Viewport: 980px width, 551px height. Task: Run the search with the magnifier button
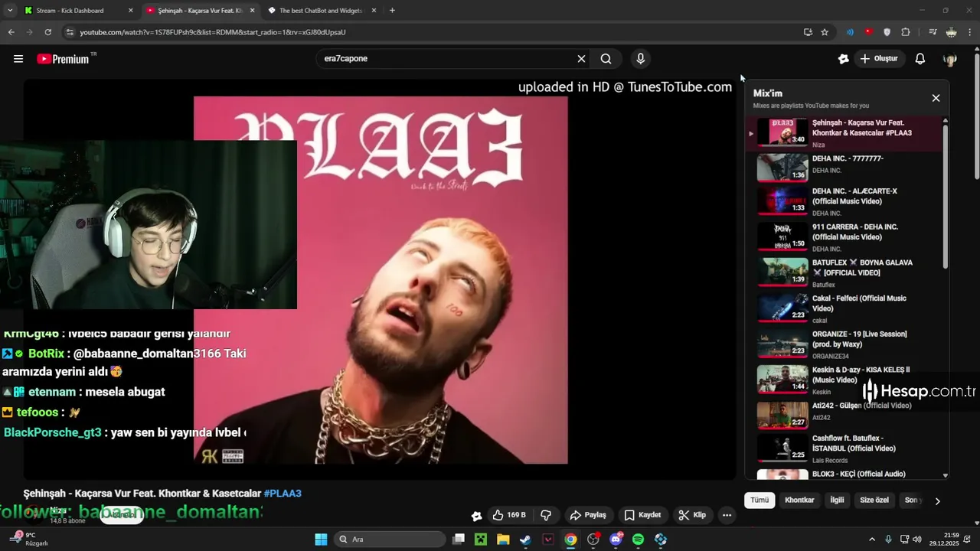pos(606,59)
